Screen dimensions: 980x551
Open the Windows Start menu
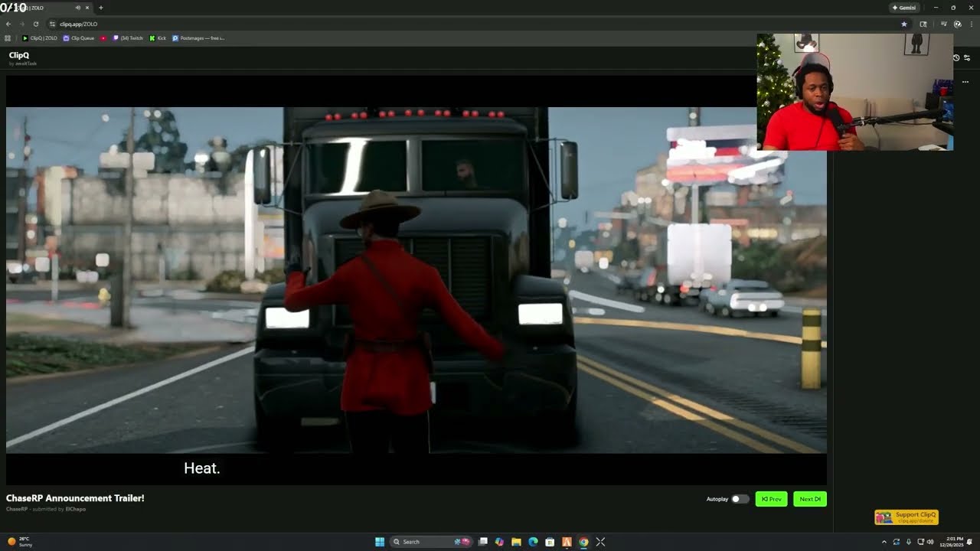coord(380,542)
